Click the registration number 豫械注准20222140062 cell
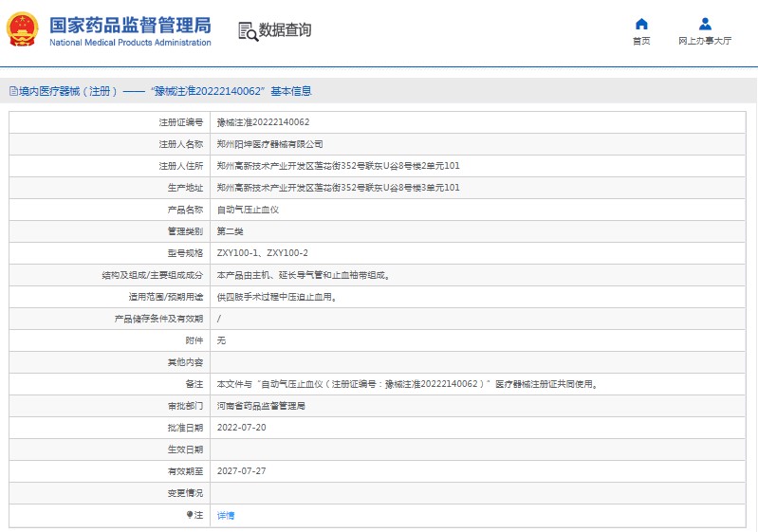The width and height of the screenshot is (758, 532). tap(263, 122)
